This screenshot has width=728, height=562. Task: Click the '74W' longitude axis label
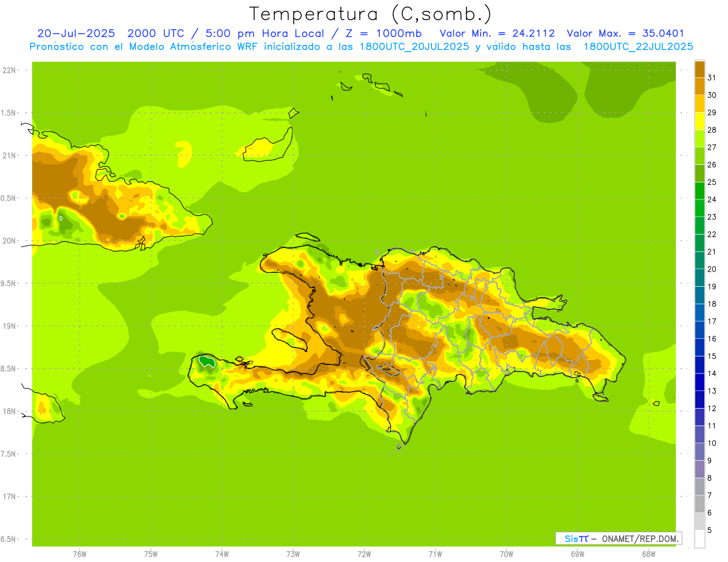coord(222,554)
